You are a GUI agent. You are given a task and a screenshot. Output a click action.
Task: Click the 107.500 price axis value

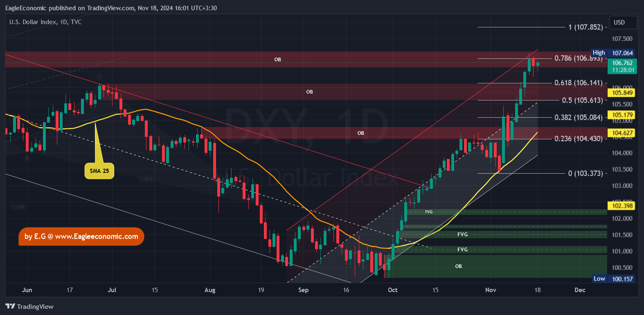(x=622, y=39)
